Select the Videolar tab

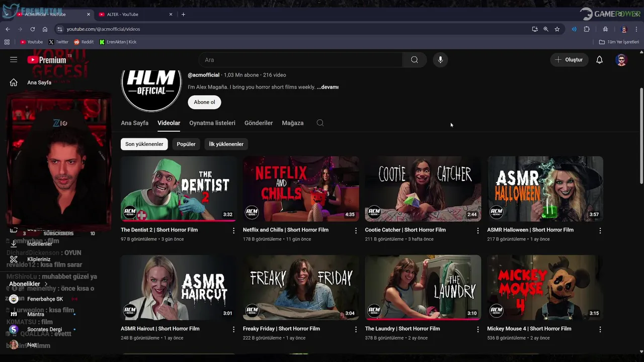click(169, 123)
